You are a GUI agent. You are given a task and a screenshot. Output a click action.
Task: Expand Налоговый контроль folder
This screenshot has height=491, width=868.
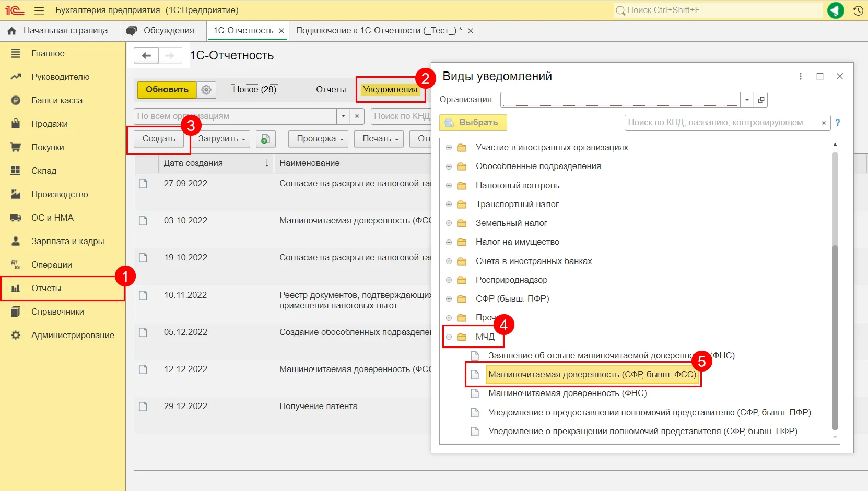pos(449,186)
